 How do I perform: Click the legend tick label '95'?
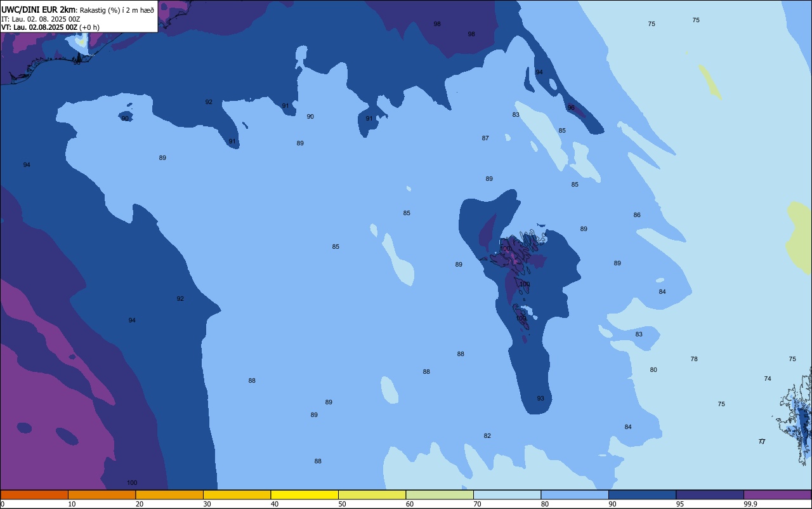point(679,504)
